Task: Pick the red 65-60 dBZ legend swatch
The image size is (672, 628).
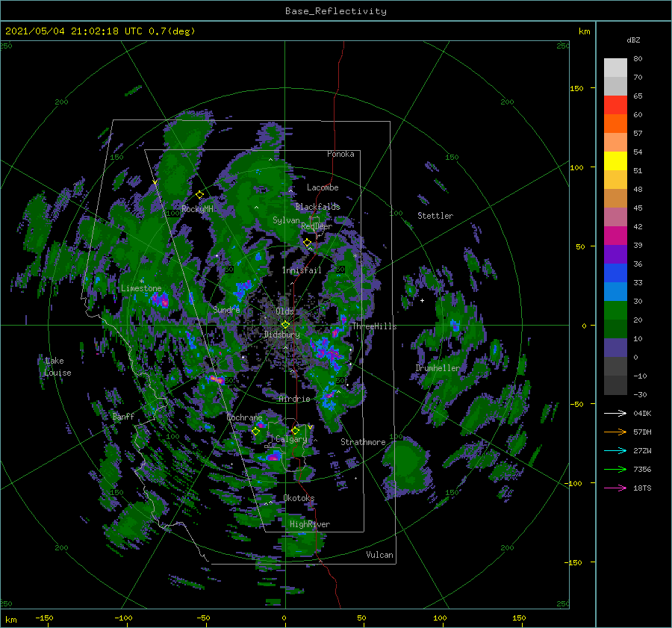Action: 615,105
